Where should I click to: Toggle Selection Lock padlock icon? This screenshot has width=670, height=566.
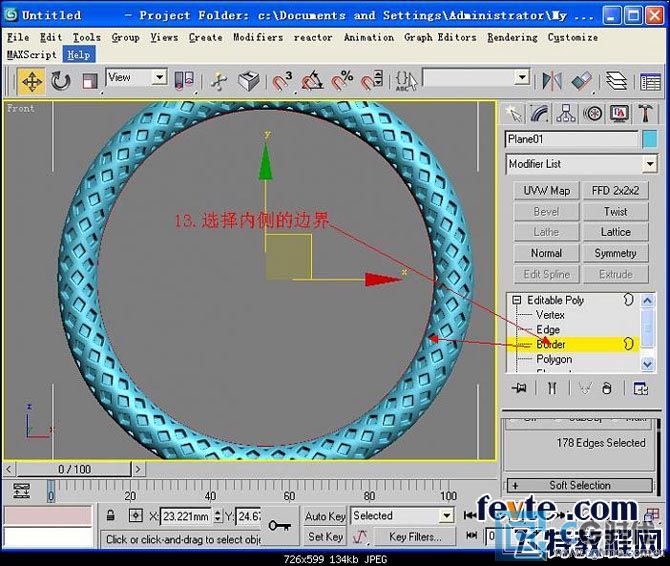(111, 515)
